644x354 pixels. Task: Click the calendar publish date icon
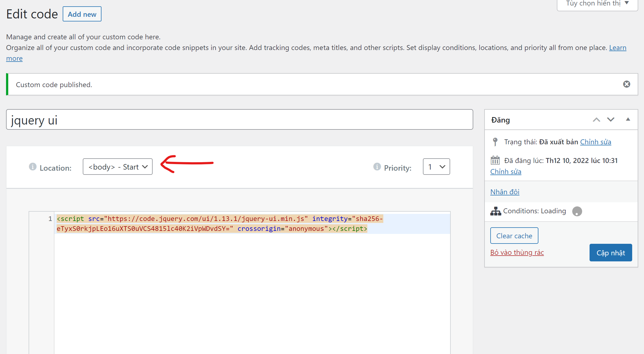pos(495,160)
